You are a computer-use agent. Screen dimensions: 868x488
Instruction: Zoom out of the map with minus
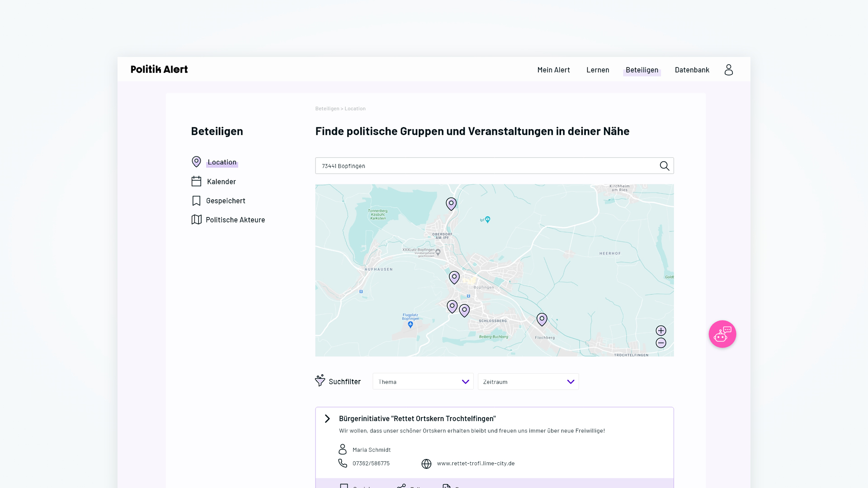[661, 343]
